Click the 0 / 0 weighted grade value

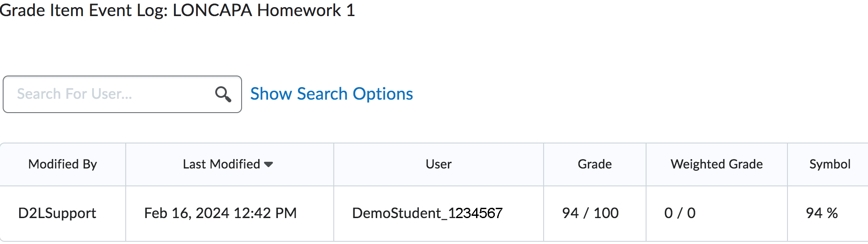[680, 213]
